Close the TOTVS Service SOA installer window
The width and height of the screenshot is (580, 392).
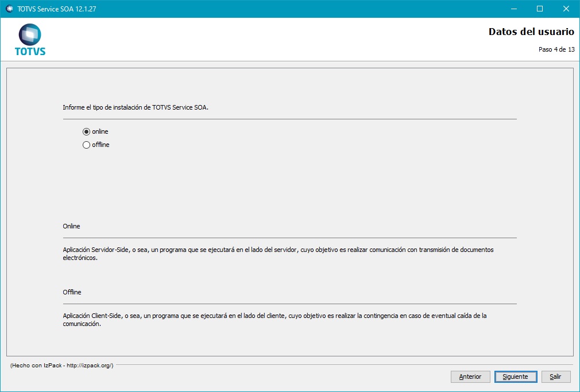tap(566, 9)
